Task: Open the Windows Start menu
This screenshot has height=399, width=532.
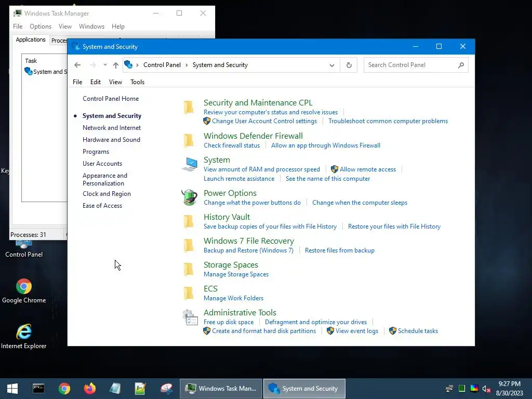Action: click(x=12, y=389)
